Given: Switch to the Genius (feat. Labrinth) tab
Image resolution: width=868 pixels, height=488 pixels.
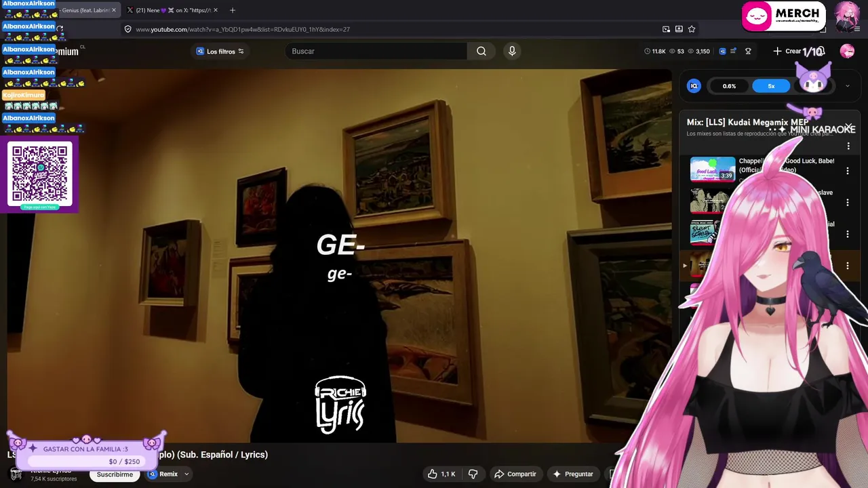Looking at the screenshot, I should click(x=85, y=10).
